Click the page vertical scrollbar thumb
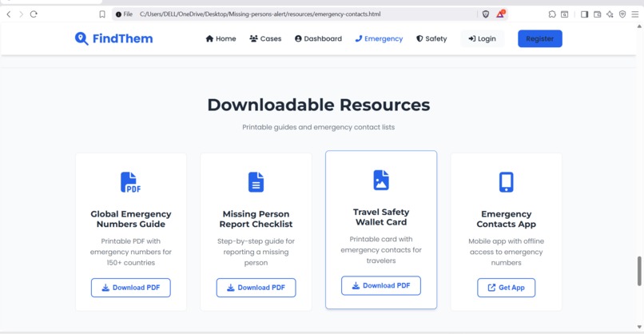644x334 pixels. point(639,271)
